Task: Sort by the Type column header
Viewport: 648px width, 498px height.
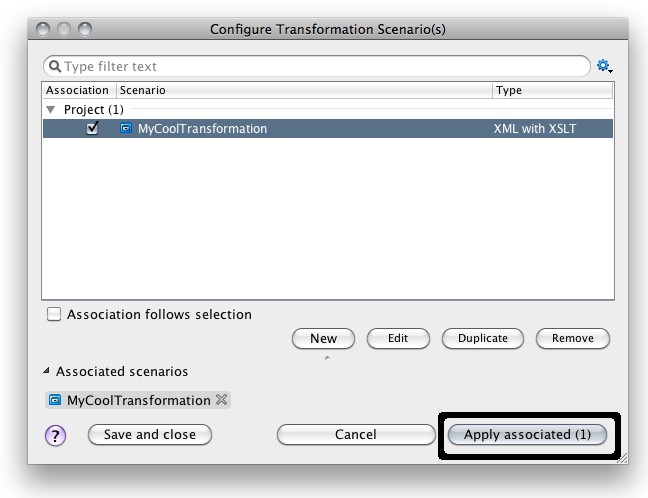Action: click(550, 90)
